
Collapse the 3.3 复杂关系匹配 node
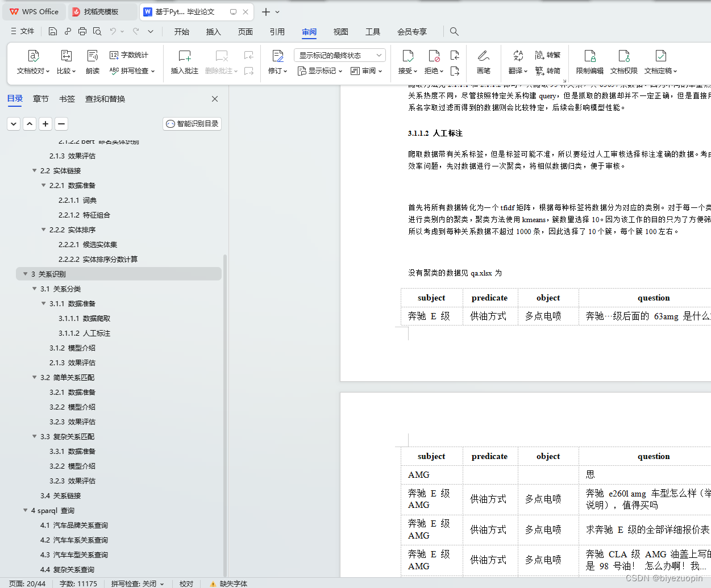pyautogui.click(x=34, y=436)
